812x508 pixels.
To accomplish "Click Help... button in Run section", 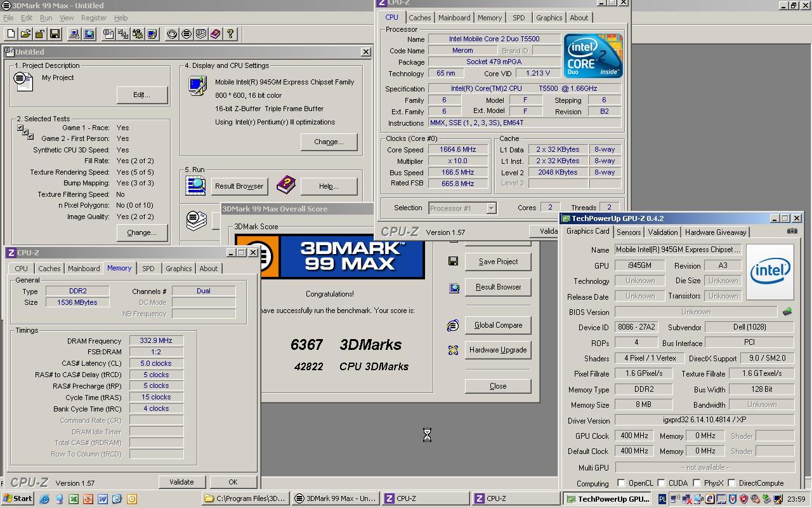I will (329, 186).
